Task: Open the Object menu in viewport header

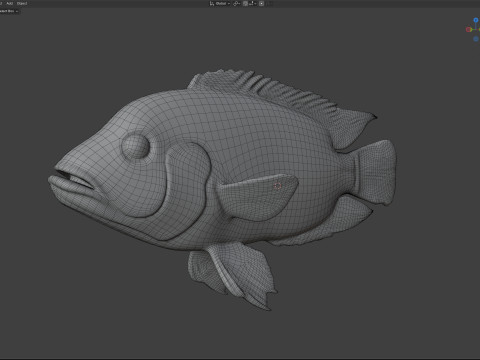Action: coord(22,3)
